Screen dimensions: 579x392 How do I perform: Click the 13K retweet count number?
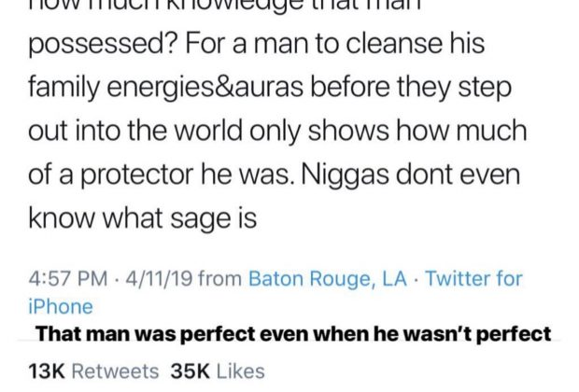point(47,371)
